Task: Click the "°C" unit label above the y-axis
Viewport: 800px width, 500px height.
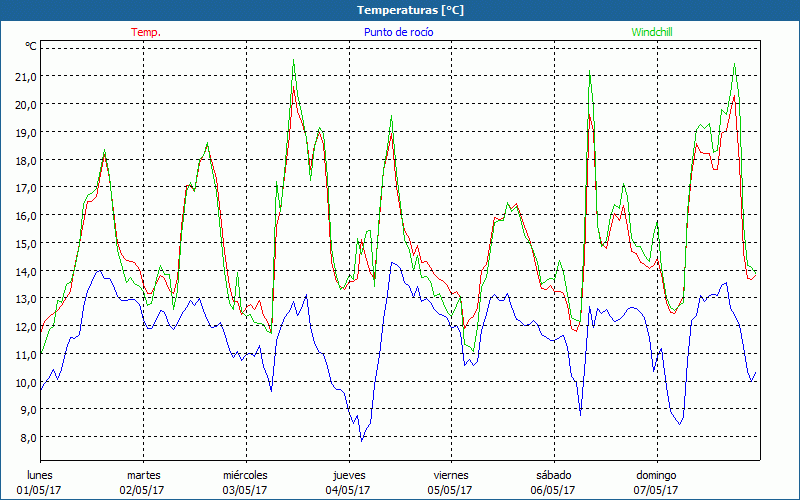Action: click(x=31, y=46)
